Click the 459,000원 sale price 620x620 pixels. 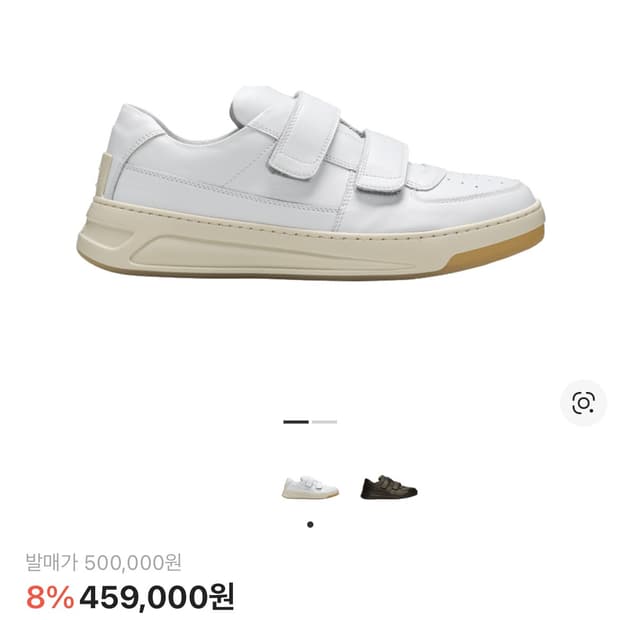pos(157,597)
